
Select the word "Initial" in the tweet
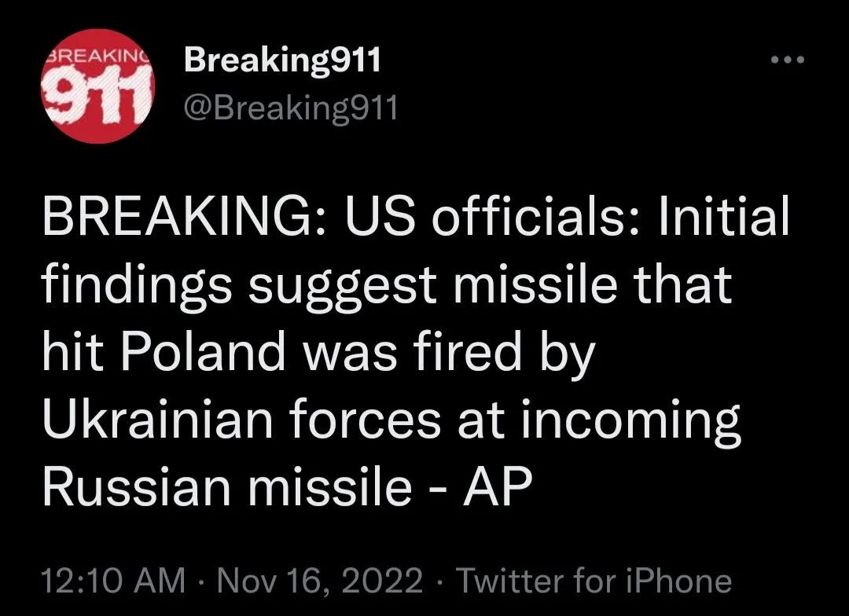pos(722,218)
